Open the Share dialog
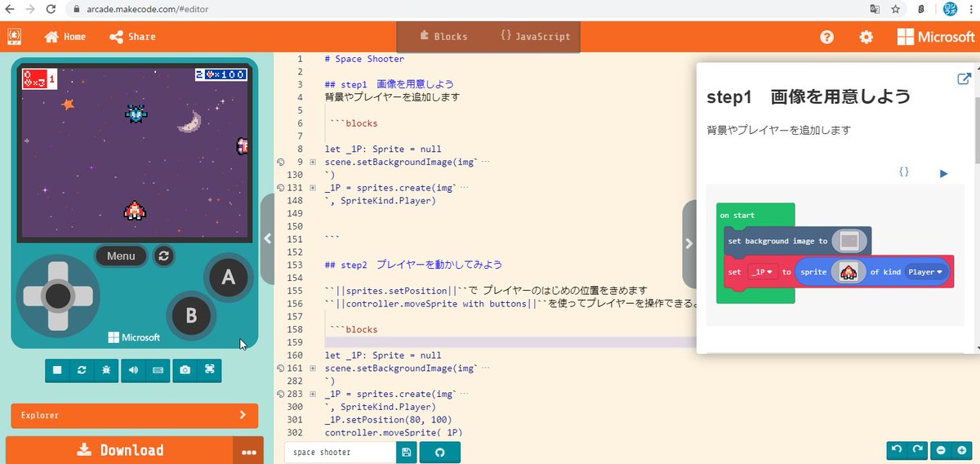The image size is (980, 464). pyautogui.click(x=132, y=37)
